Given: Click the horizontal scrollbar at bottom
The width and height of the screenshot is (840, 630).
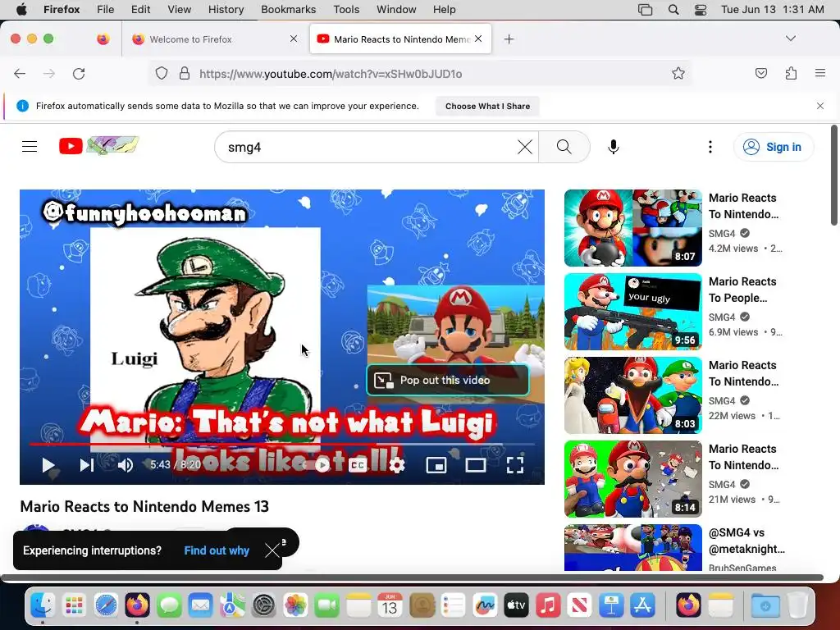Looking at the screenshot, I should (x=412, y=577).
